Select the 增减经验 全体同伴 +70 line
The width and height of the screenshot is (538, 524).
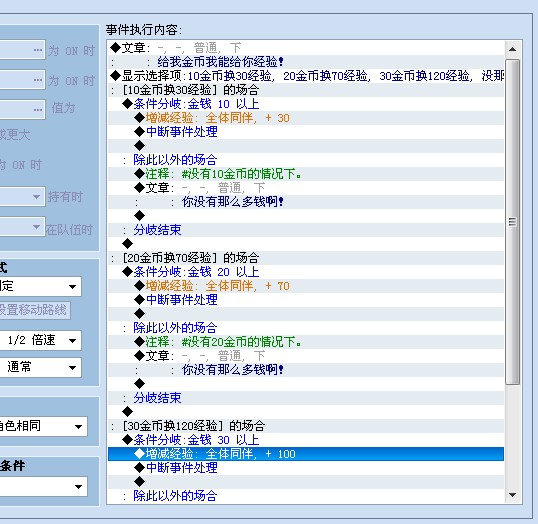click(306, 286)
